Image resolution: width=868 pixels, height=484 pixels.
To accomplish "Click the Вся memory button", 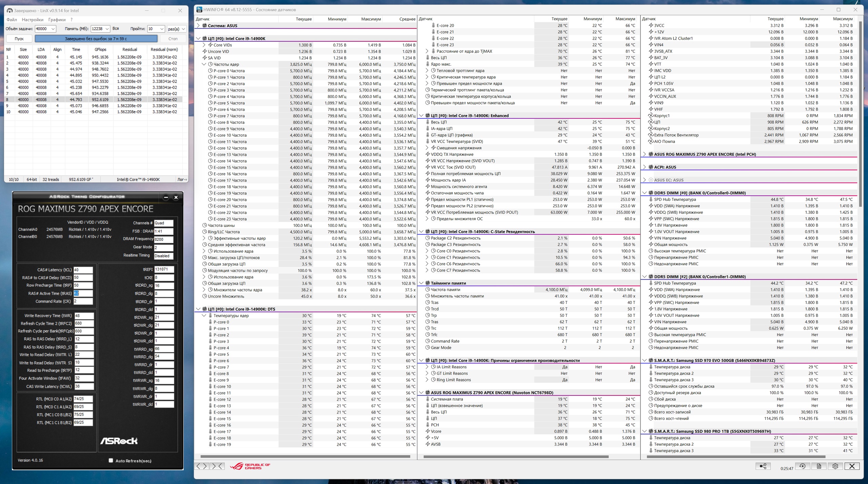I will coord(116,29).
